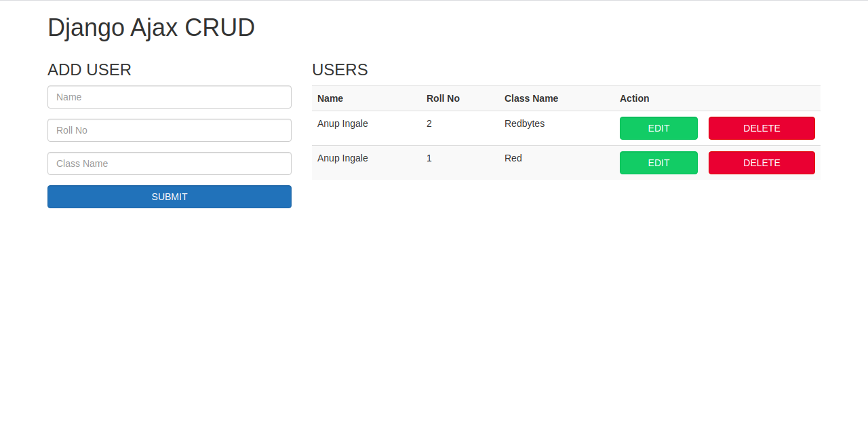Click the roll number 1 cell
Image resolution: width=868 pixels, height=426 pixels.
pyautogui.click(x=429, y=158)
